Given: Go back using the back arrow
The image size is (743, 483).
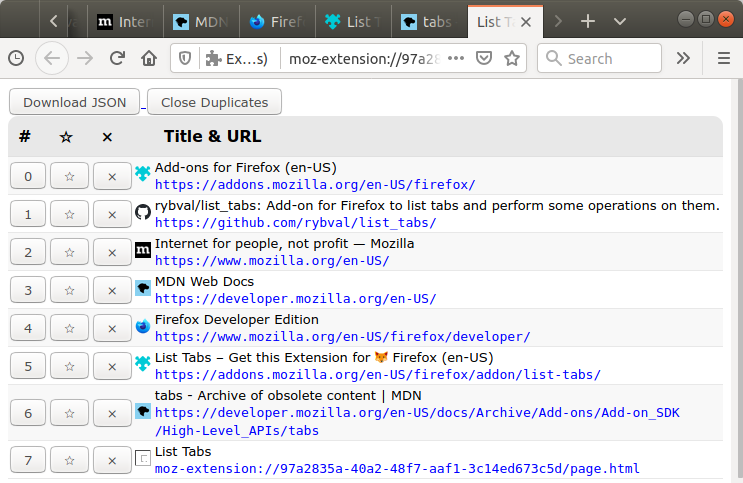Looking at the screenshot, I should pyautogui.click(x=52, y=58).
